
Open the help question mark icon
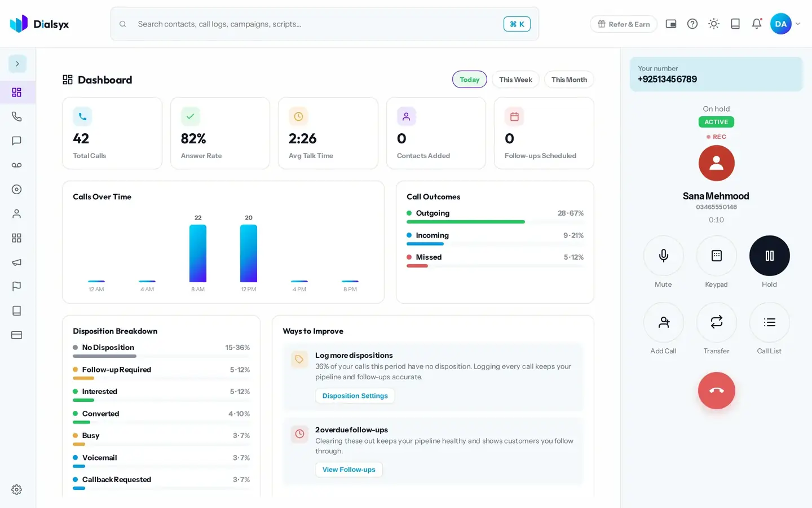click(x=692, y=24)
